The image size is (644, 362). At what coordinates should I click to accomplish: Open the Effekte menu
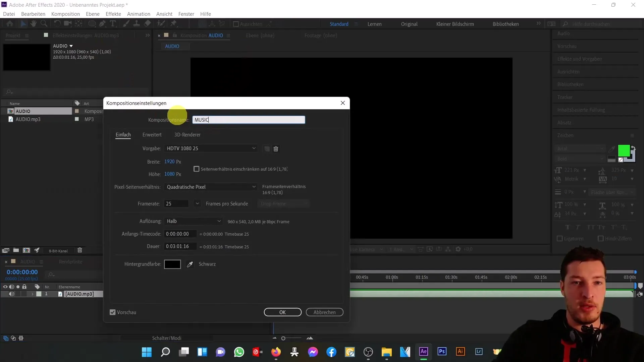coord(113,14)
